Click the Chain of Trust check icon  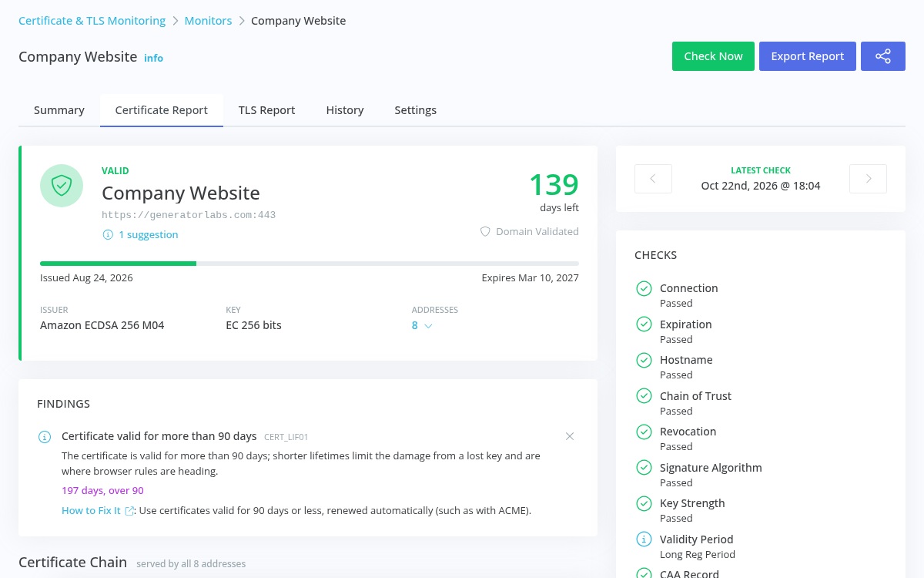[644, 396]
